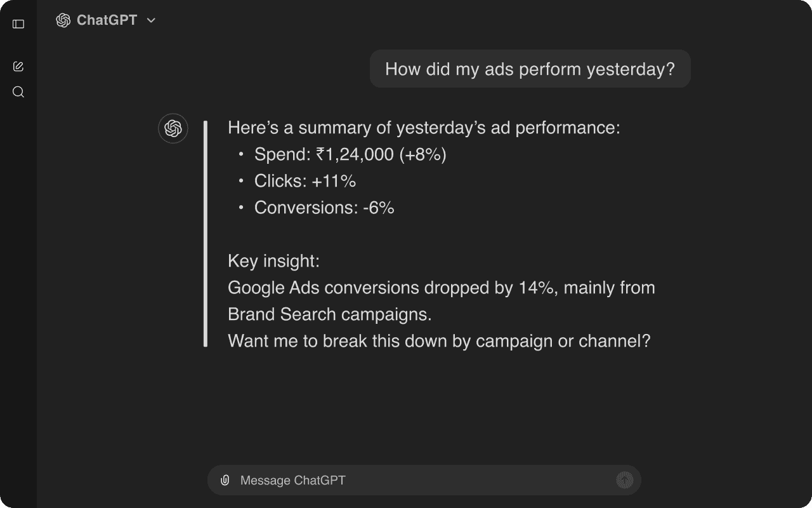Attach a file using the paperclip icon
The image size is (812, 508).
click(225, 480)
